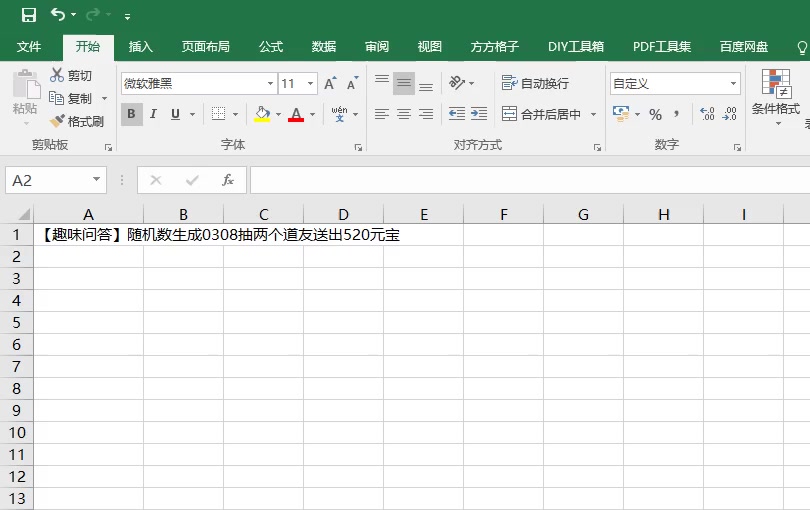Viewport: 810px width, 510px height.
Task: Apply the yellow fill color swatch
Action: pyautogui.click(x=262, y=114)
